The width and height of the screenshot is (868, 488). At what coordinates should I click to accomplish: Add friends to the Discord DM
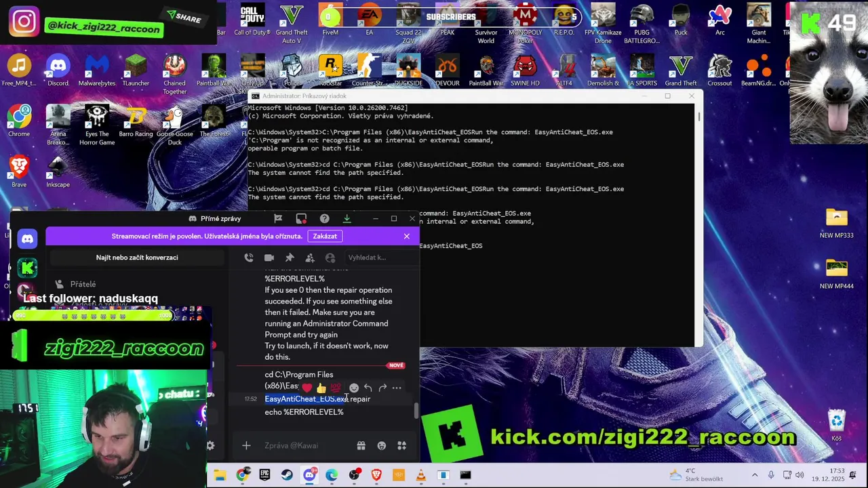point(310,258)
